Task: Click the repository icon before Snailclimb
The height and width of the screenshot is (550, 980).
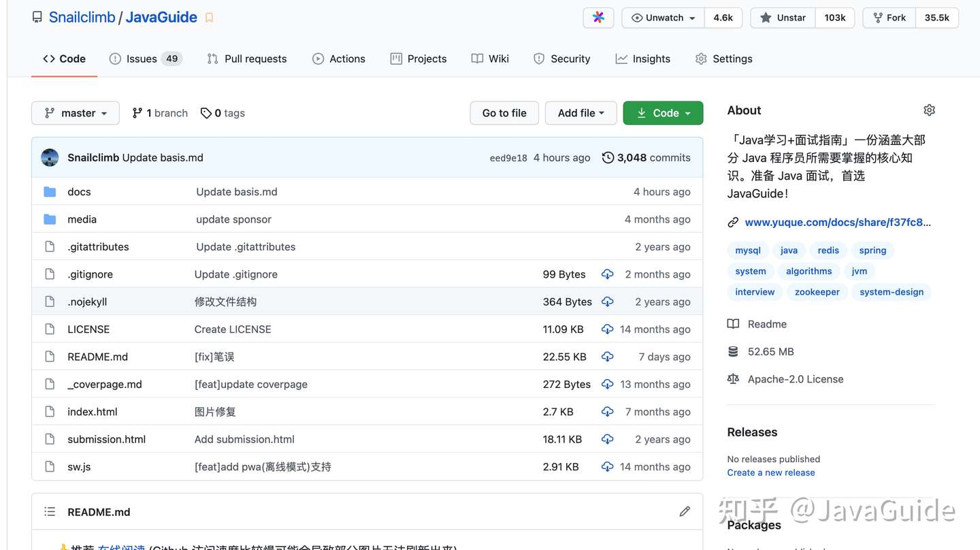Action: pos(37,18)
